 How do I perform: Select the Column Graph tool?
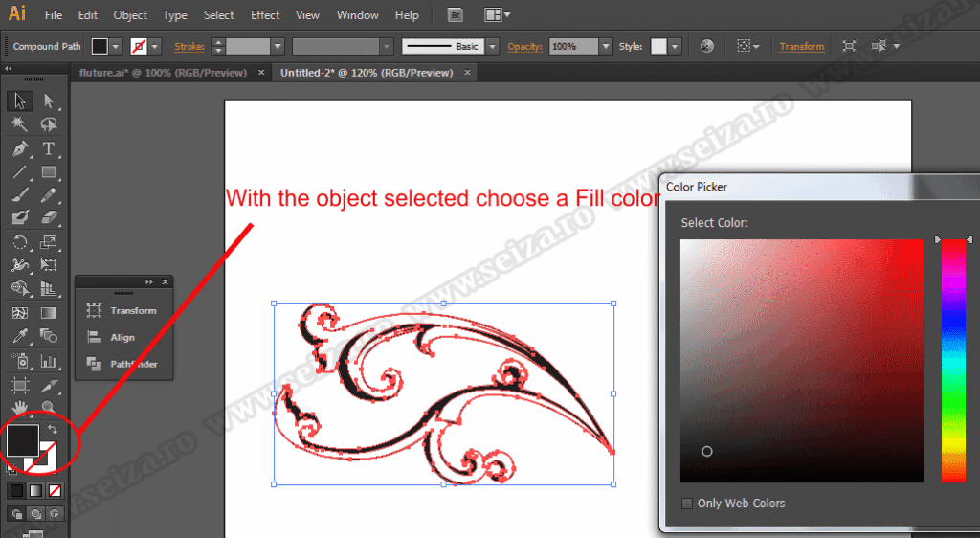49,361
